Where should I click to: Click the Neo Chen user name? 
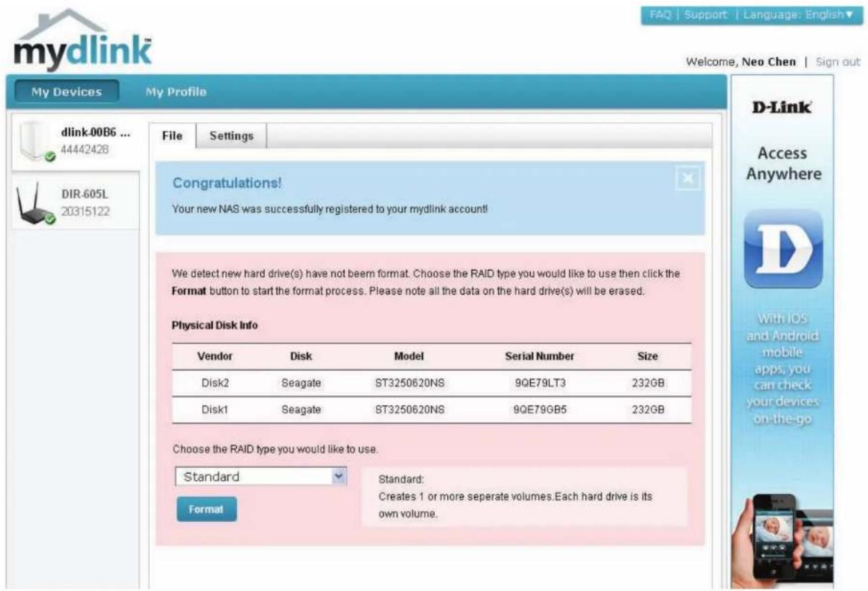click(x=769, y=62)
